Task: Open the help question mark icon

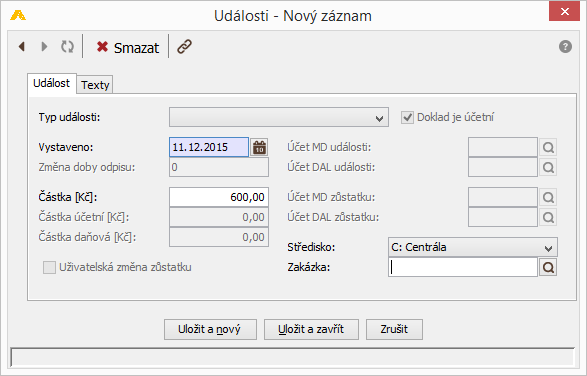Action: tap(565, 47)
